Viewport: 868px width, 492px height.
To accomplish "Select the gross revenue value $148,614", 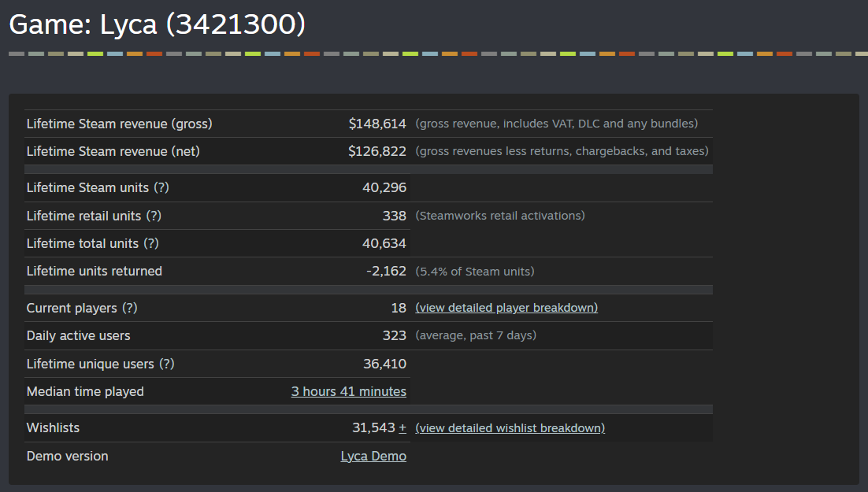I will tap(377, 124).
